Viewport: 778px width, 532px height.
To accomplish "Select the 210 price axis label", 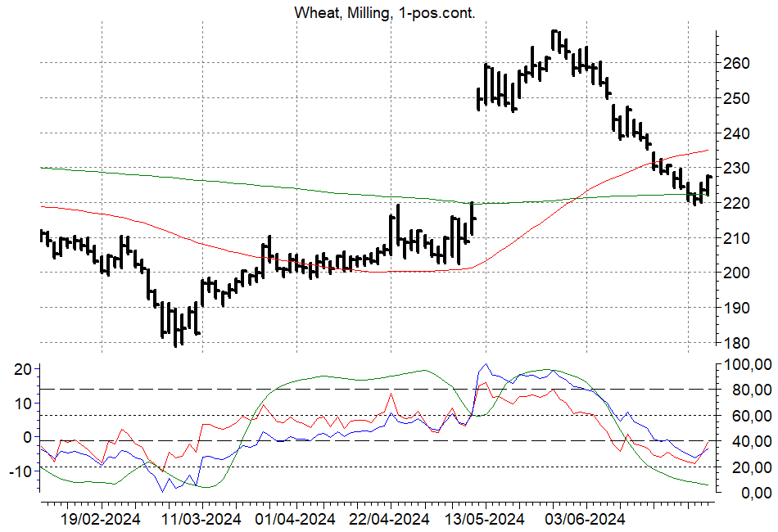I will pyautogui.click(x=737, y=238).
